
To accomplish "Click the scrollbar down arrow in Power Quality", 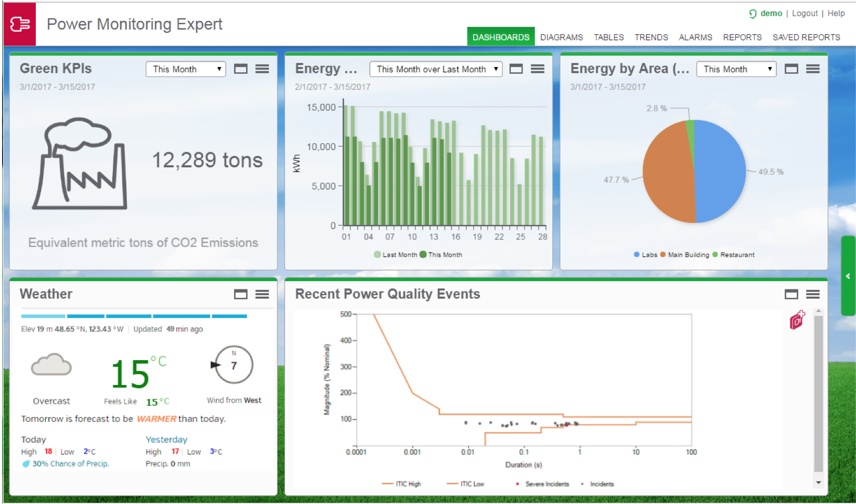I will (x=819, y=483).
